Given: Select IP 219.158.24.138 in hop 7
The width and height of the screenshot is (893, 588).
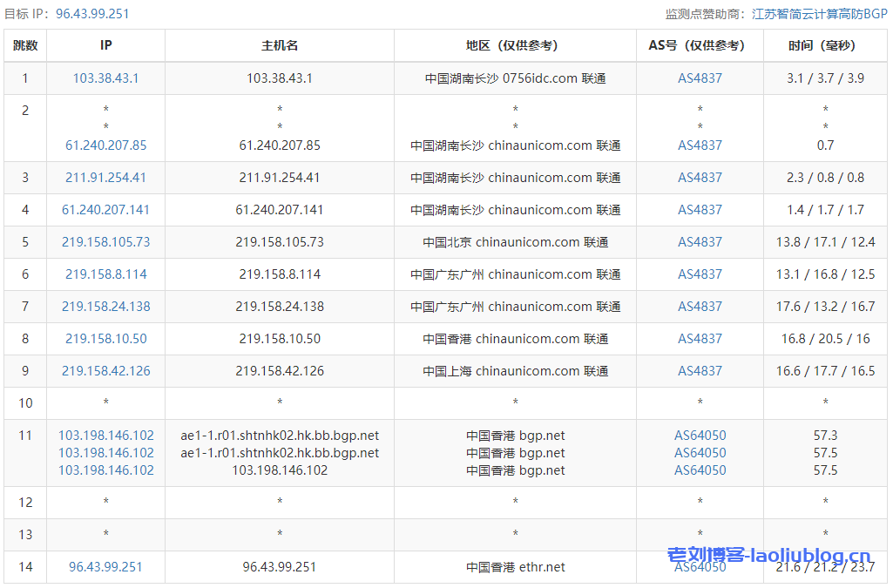Looking at the screenshot, I should tap(105, 307).
